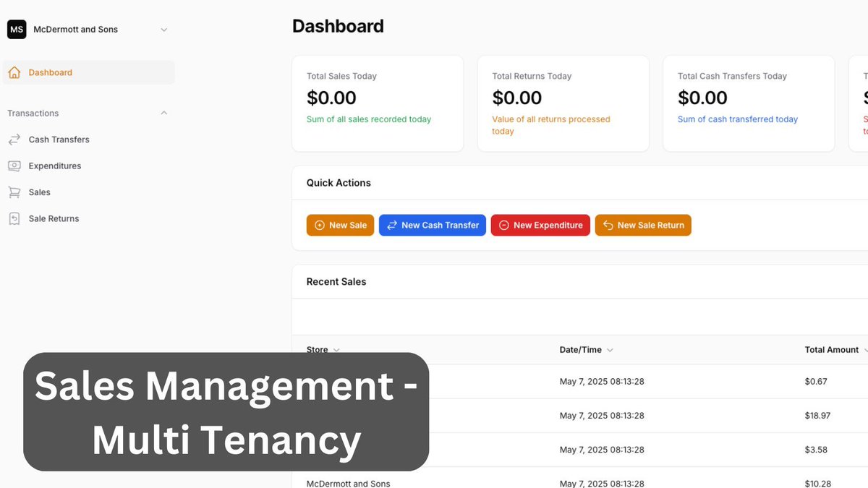The image size is (868, 488).
Task: Click the Total Sales Today card value
Action: (x=331, y=98)
